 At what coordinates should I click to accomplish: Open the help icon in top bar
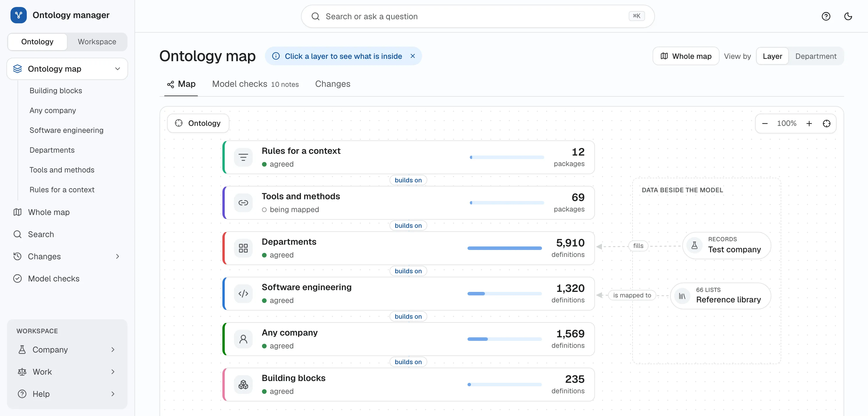(826, 16)
